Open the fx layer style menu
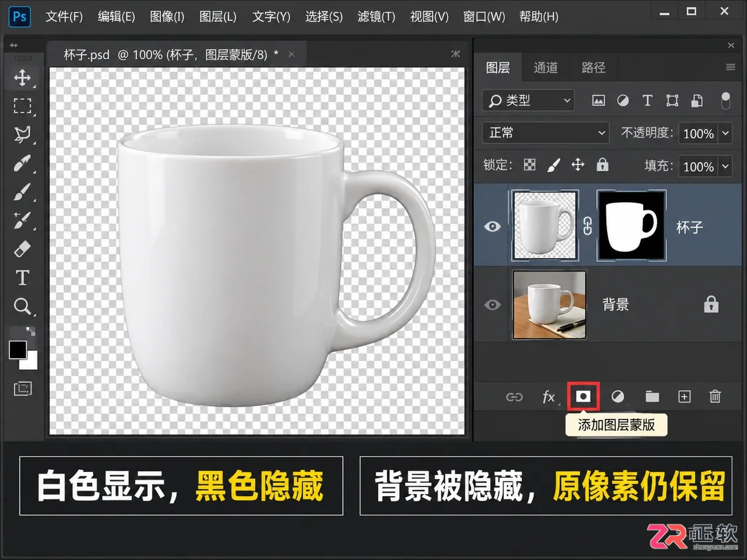The image size is (747, 560). 548,396
